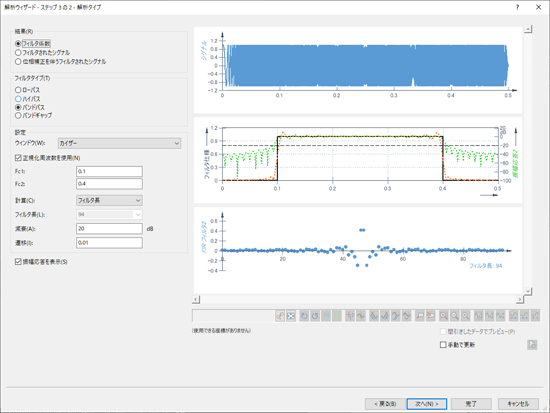
Task: Click the redo rotate arrow icon
Action: click(x=315, y=316)
